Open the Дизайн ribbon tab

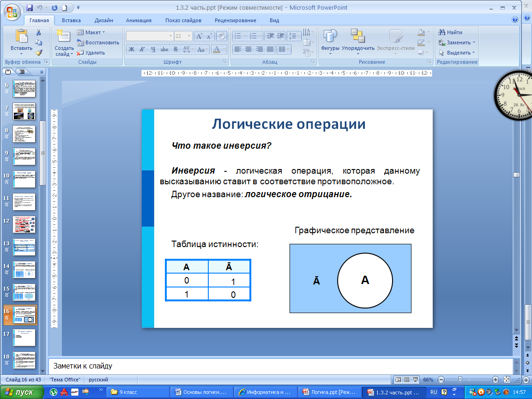point(104,20)
